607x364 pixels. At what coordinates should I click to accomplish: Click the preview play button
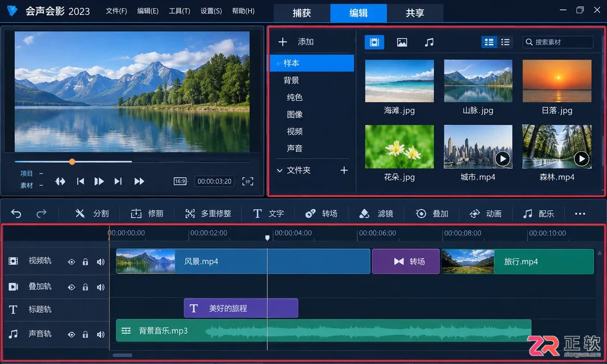(99, 181)
